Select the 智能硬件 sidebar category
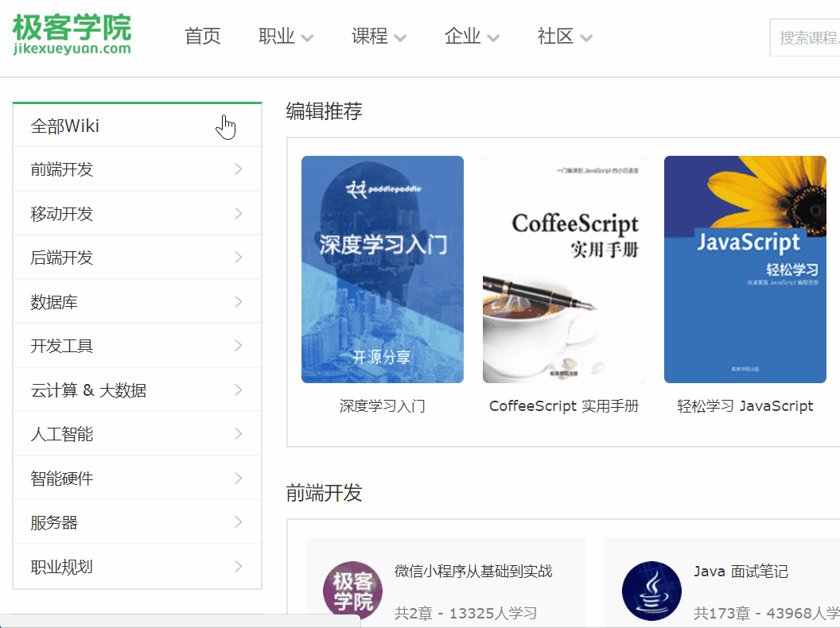This screenshot has height=628, width=840. tap(137, 479)
